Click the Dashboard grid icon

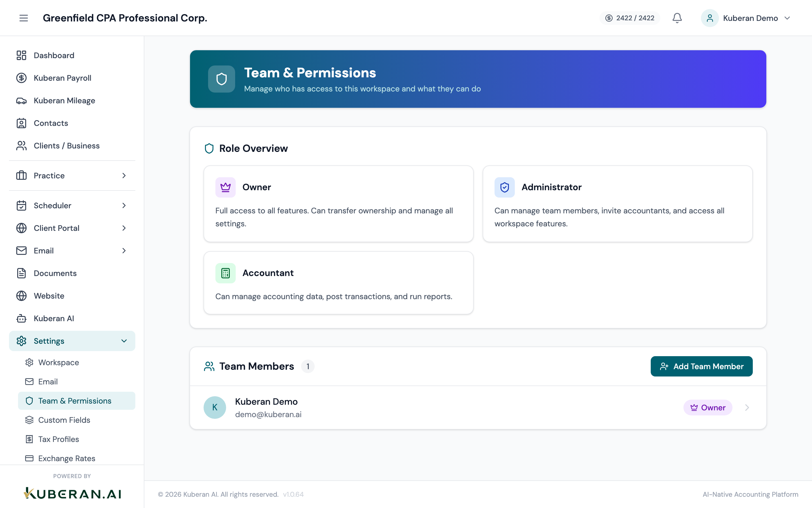tap(21, 55)
